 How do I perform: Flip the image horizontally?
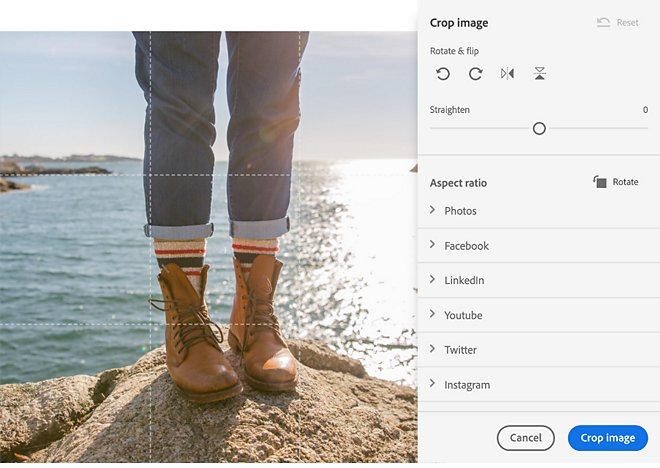point(508,74)
